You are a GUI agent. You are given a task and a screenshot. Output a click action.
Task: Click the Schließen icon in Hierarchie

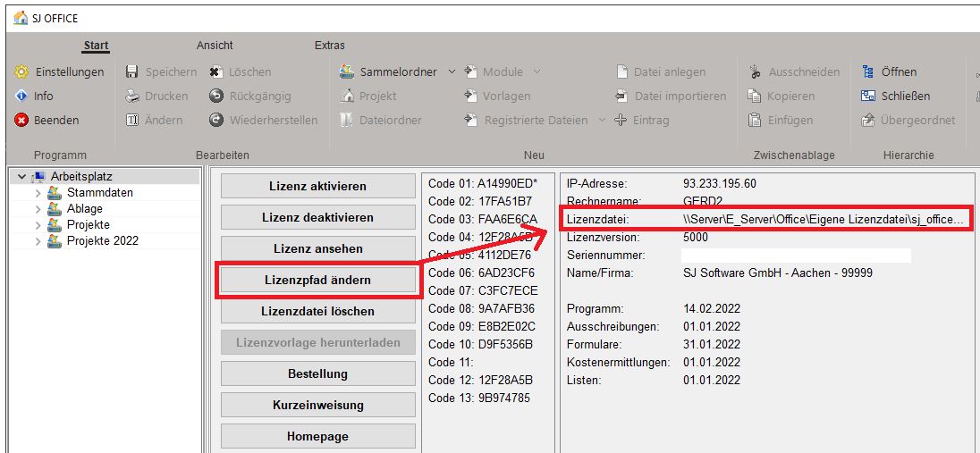tap(867, 96)
